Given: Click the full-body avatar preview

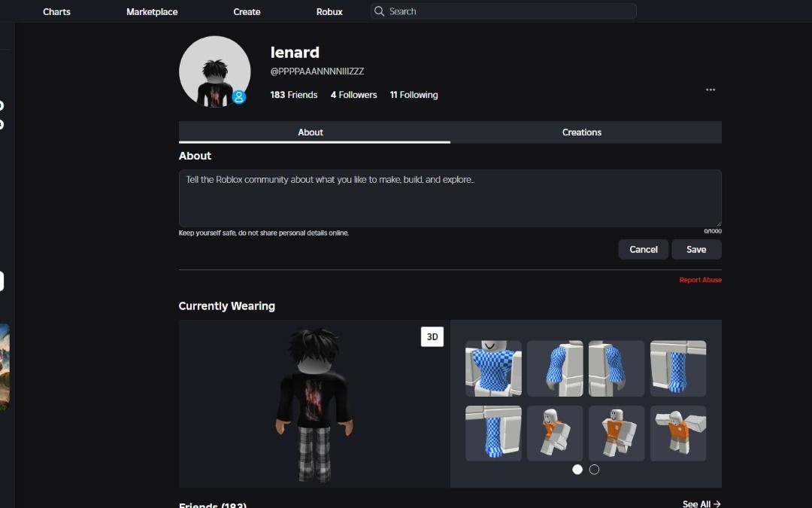Looking at the screenshot, I should 314,404.
